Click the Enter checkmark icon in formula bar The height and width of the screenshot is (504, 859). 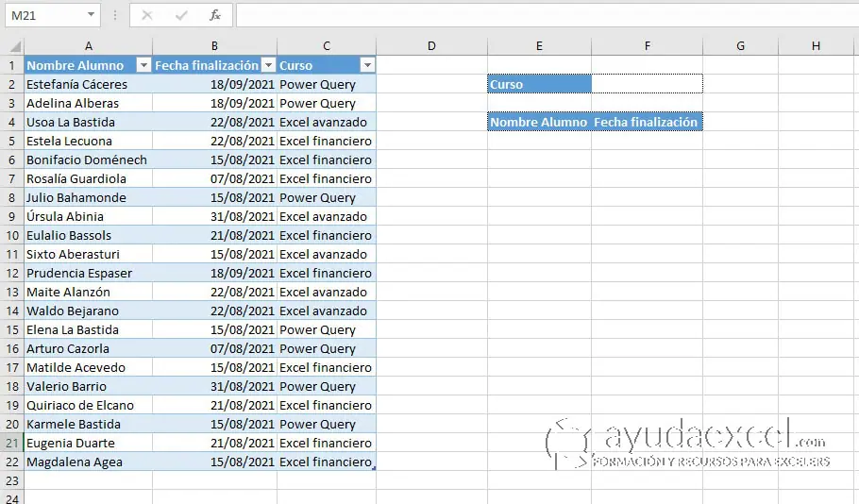180,15
